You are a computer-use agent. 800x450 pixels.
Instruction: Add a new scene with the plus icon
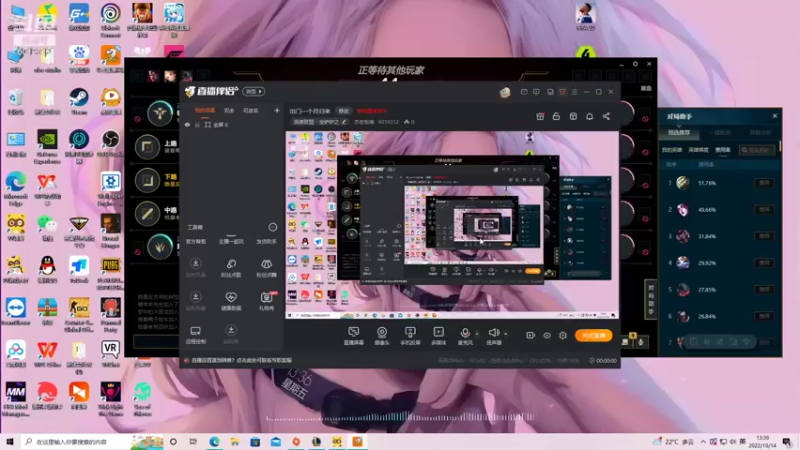[x=277, y=110]
